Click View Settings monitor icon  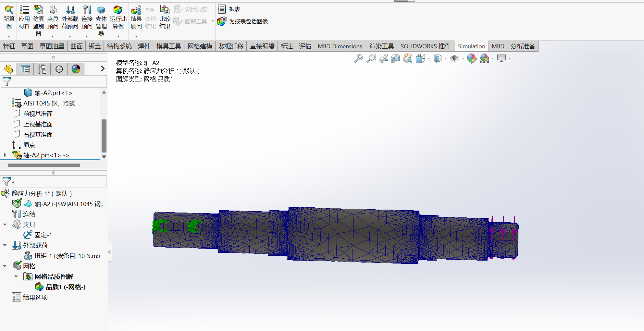pos(502,58)
